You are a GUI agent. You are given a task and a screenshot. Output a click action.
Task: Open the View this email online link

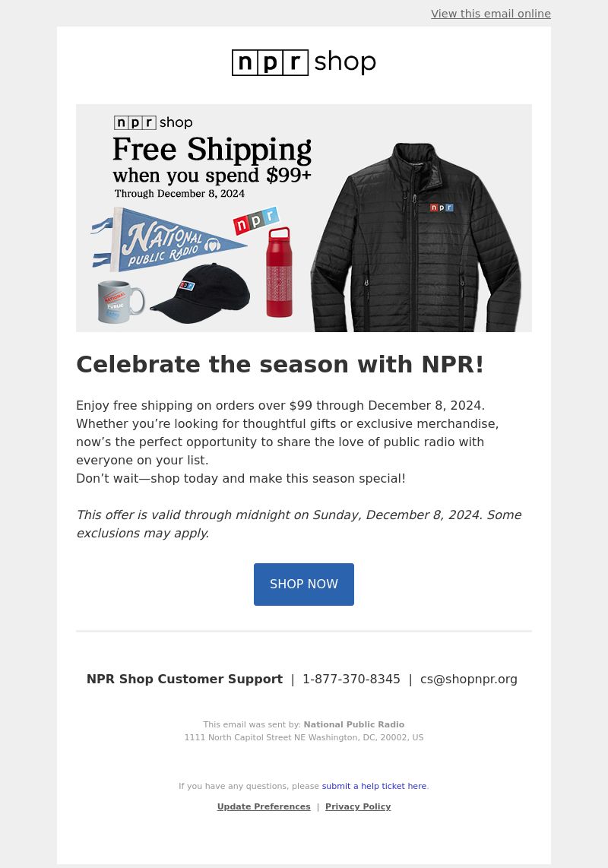(491, 14)
